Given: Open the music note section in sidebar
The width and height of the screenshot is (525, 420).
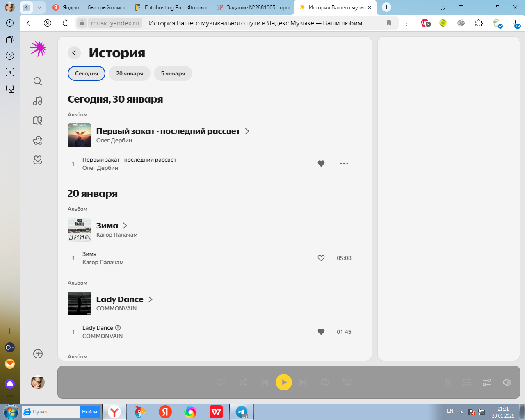Looking at the screenshot, I should pos(38,101).
